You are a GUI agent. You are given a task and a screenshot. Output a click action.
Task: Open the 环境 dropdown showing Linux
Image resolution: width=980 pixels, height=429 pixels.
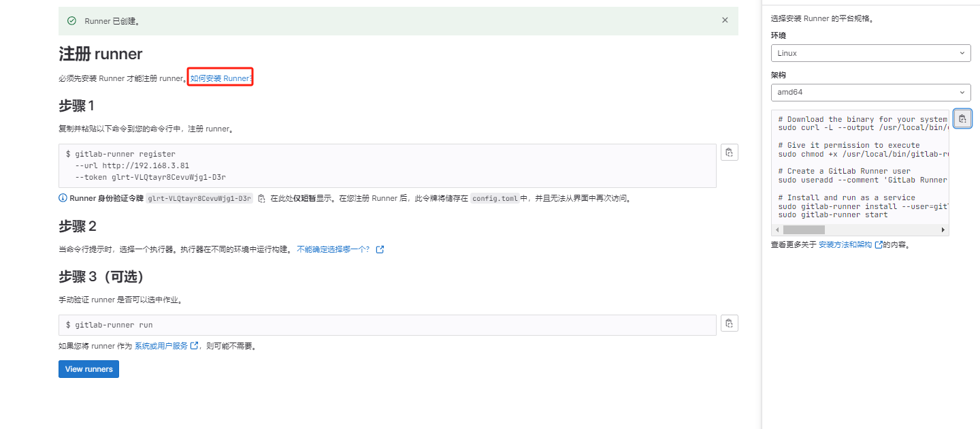[870, 52]
